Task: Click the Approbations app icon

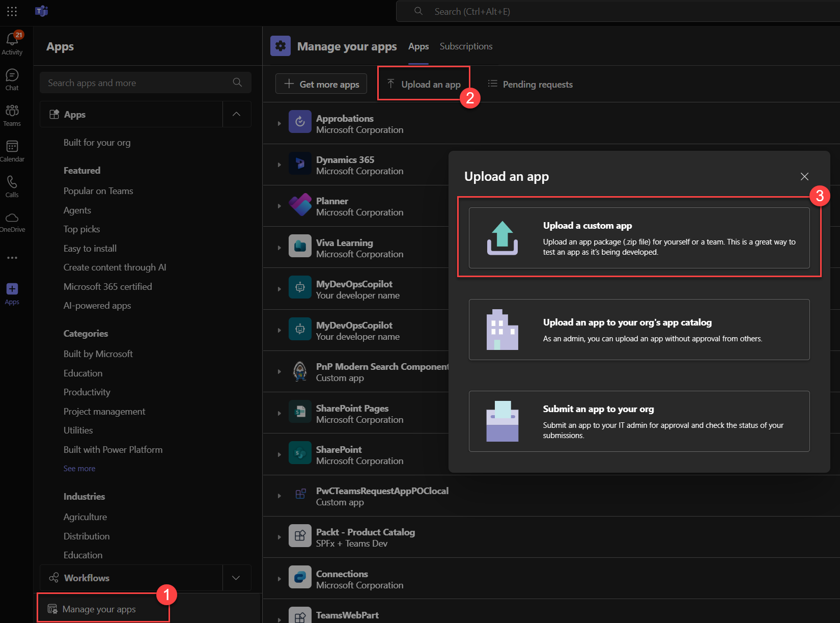Action: click(x=300, y=122)
